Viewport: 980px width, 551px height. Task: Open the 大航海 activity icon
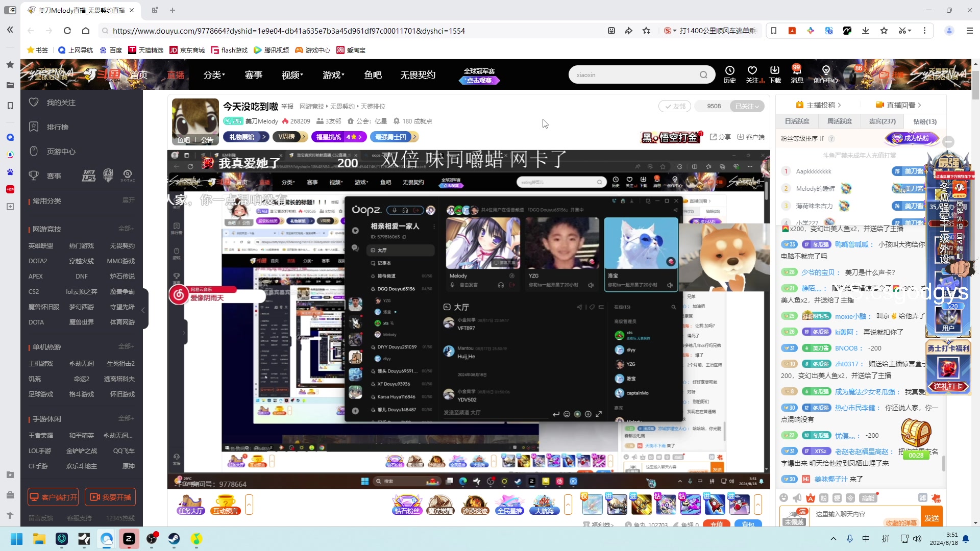pyautogui.click(x=544, y=505)
